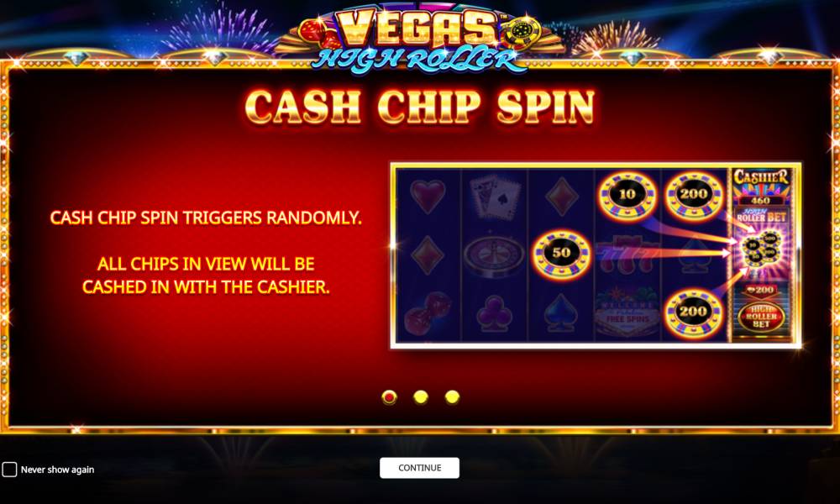Click the purple club symbol

[x=494, y=313]
